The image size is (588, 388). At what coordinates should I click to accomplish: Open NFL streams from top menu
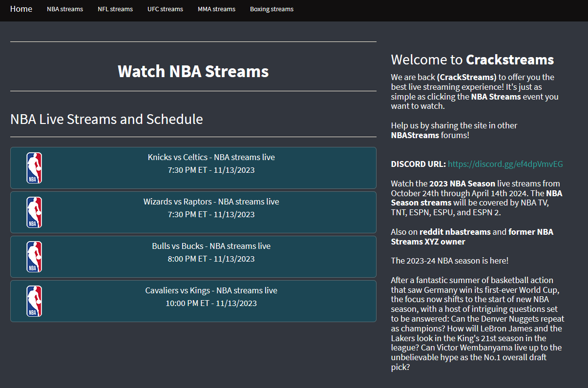[115, 9]
